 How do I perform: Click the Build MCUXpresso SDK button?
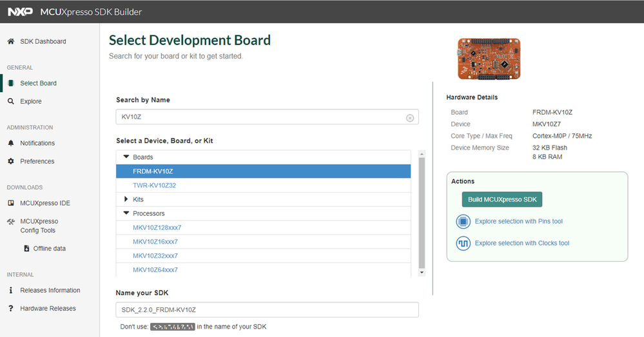coord(502,200)
